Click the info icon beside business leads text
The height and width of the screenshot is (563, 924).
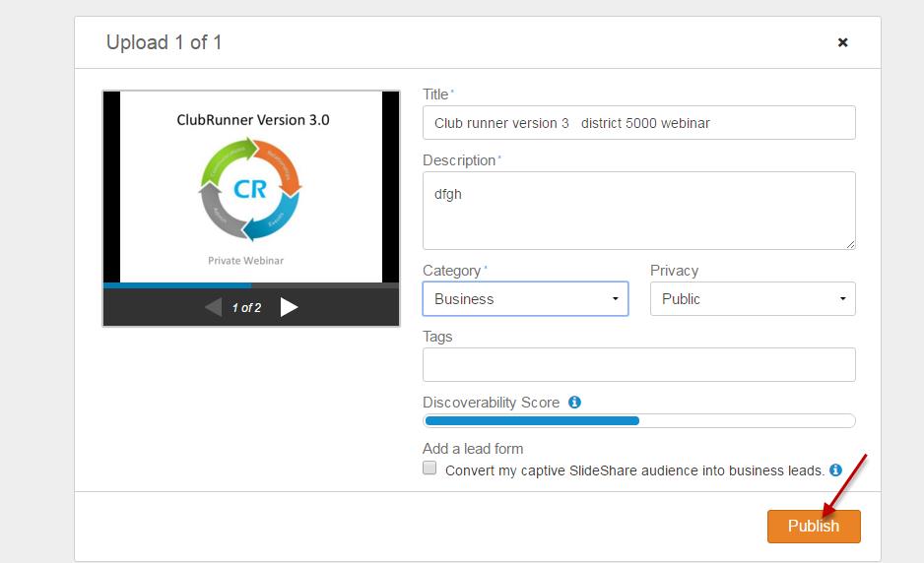835,470
